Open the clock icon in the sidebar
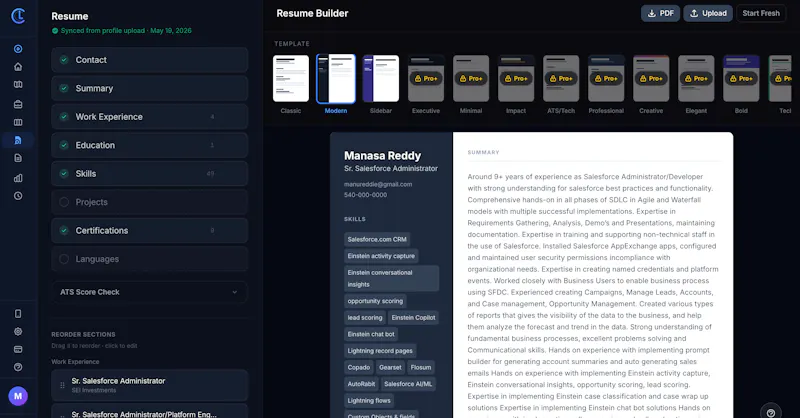The image size is (800, 418). [x=18, y=196]
